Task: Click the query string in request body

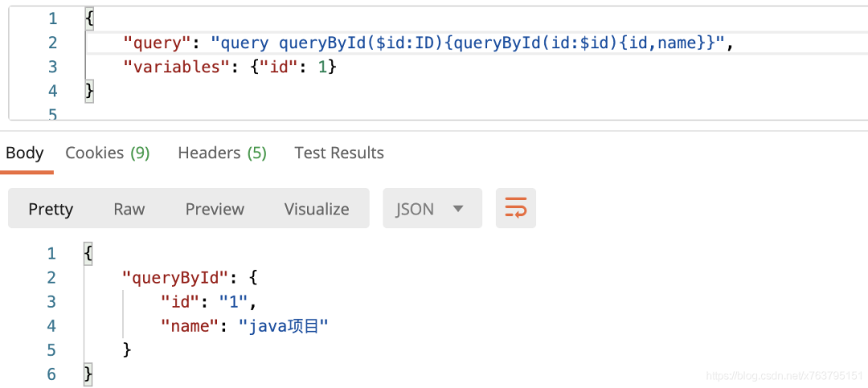Action: tap(468, 43)
